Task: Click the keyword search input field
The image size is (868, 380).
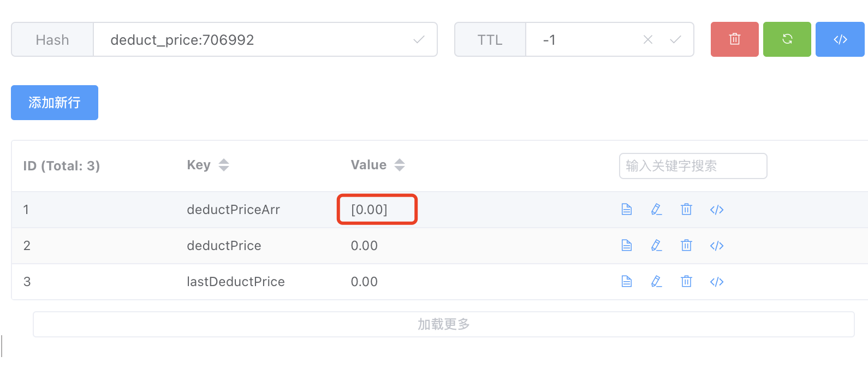Action: pyautogui.click(x=692, y=166)
